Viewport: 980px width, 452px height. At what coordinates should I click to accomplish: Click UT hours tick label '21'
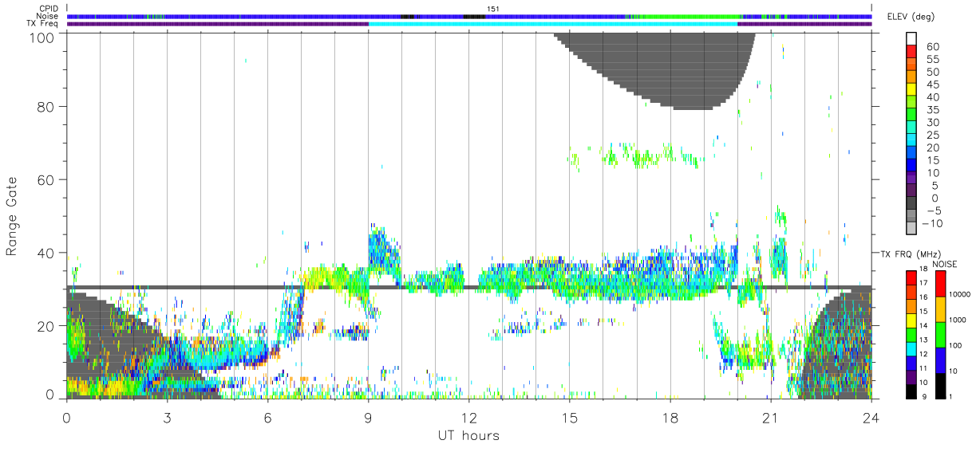click(770, 418)
